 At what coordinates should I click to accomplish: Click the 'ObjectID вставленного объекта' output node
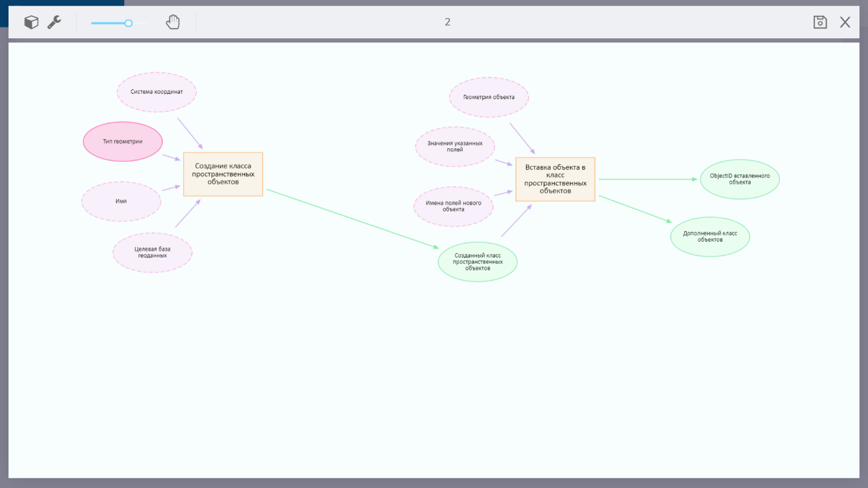click(x=740, y=179)
